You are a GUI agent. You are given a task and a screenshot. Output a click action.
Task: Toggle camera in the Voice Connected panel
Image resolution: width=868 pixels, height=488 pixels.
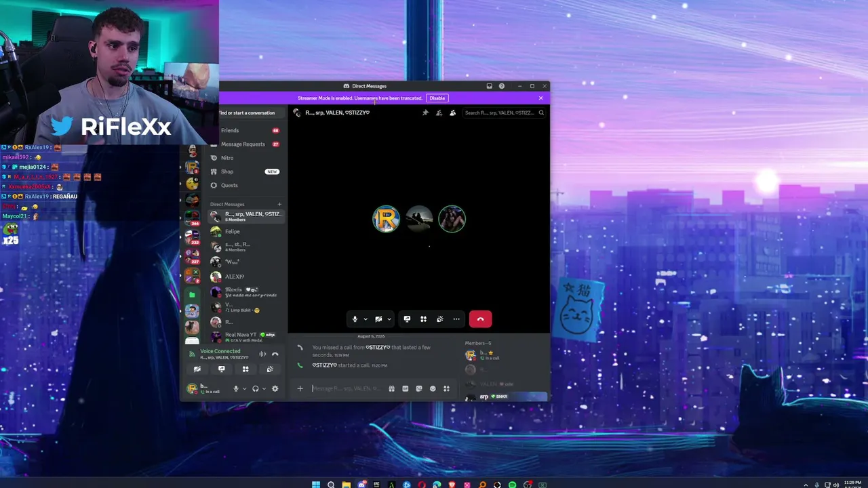pos(197,369)
